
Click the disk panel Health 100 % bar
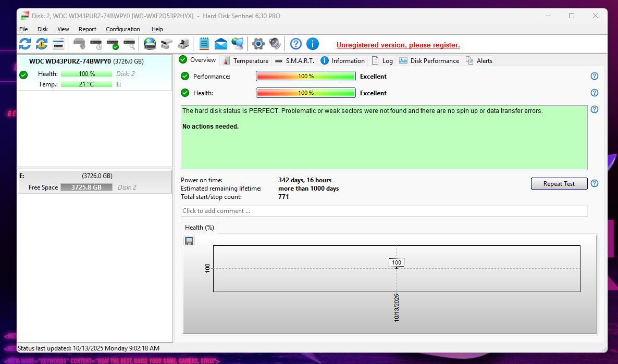(86, 73)
